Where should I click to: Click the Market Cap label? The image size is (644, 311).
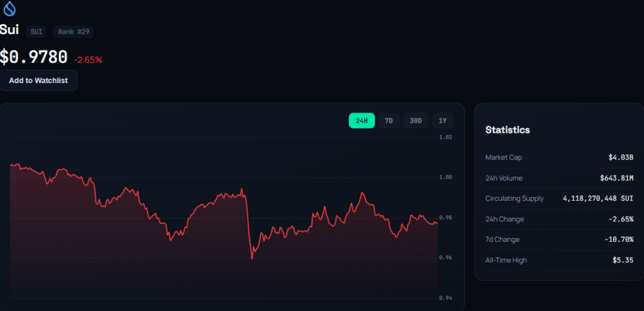(504, 157)
